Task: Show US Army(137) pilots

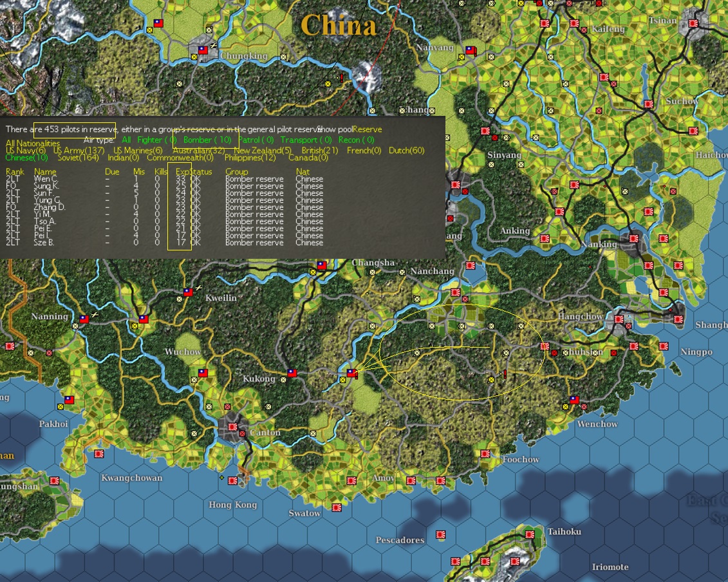Action: tap(79, 151)
